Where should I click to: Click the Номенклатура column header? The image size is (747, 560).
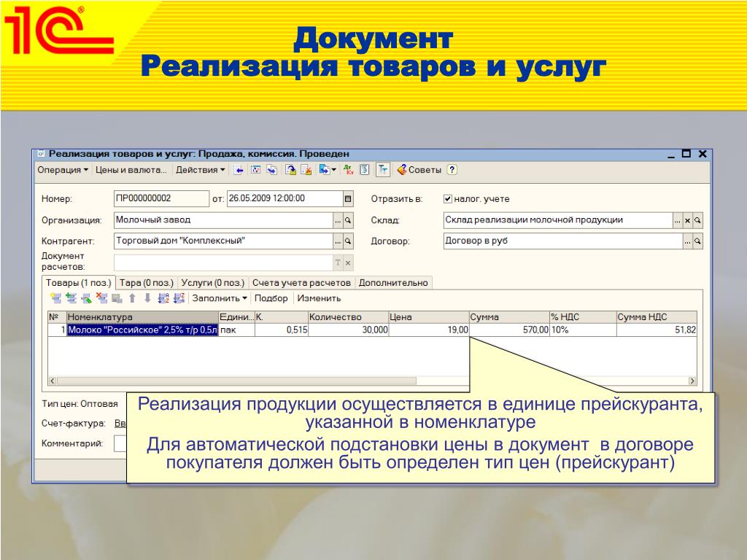coord(142,317)
